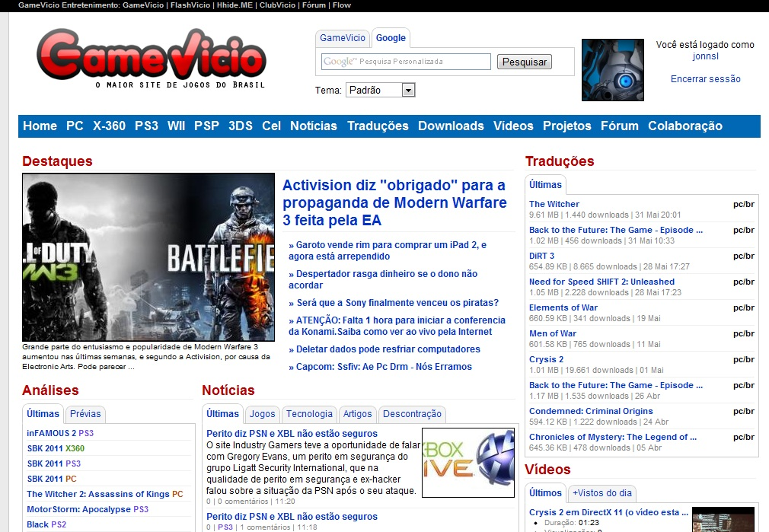Open the user avatar image
The height and width of the screenshot is (532, 769).
coord(613,70)
